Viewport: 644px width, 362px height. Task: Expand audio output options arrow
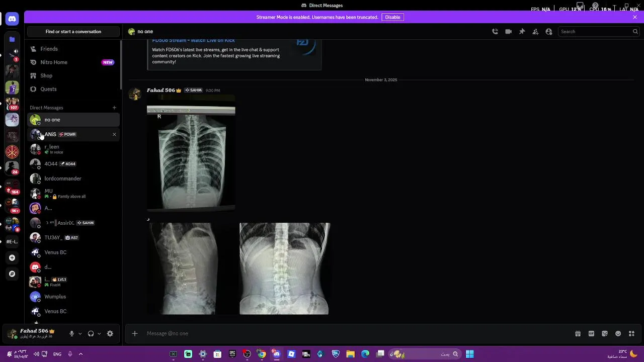[99, 333]
